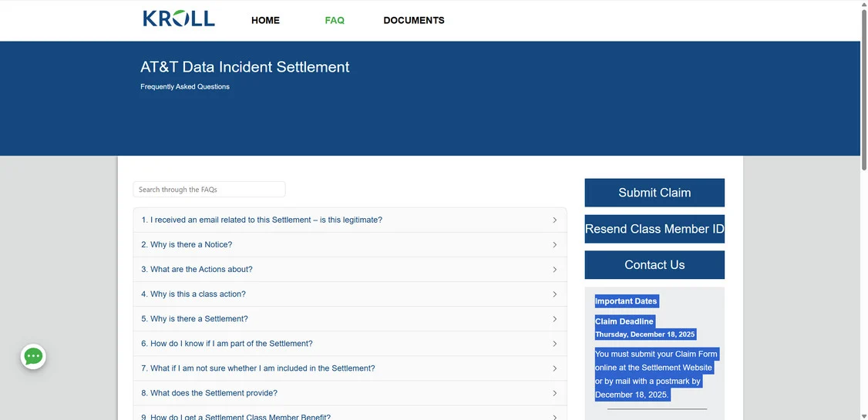Expand chevron for question 6 about being part
868x420 pixels.
pyautogui.click(x=555, y=344)
